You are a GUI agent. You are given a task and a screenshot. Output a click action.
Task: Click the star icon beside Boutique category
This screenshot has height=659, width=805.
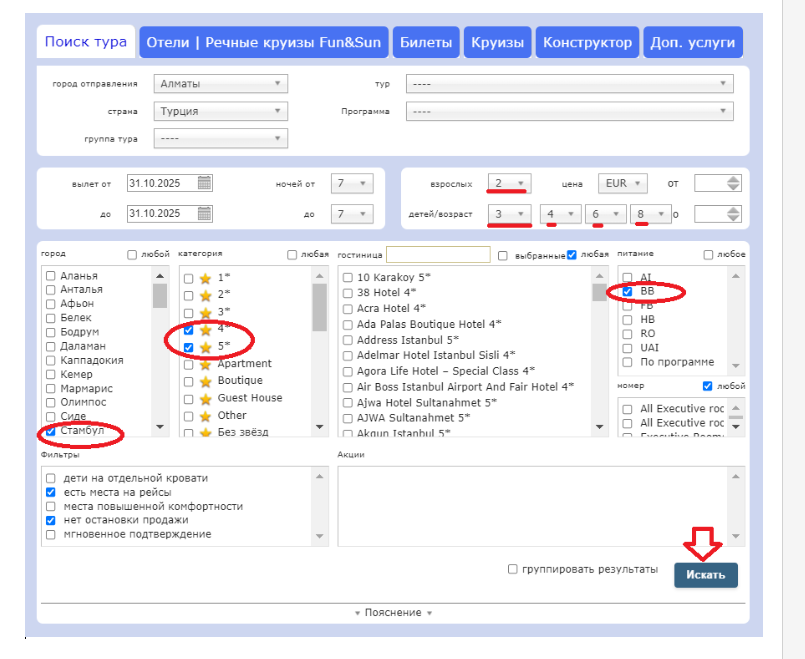205,381
